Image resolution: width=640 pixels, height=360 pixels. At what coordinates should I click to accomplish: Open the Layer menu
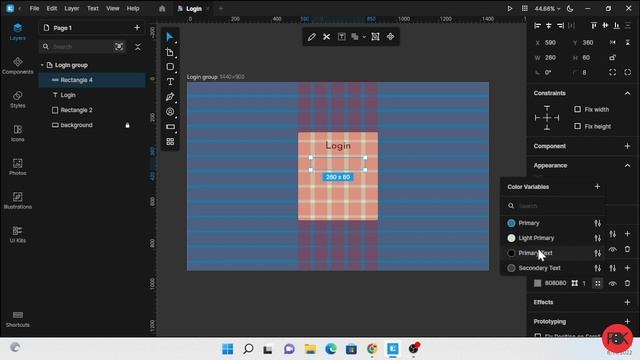71,9
